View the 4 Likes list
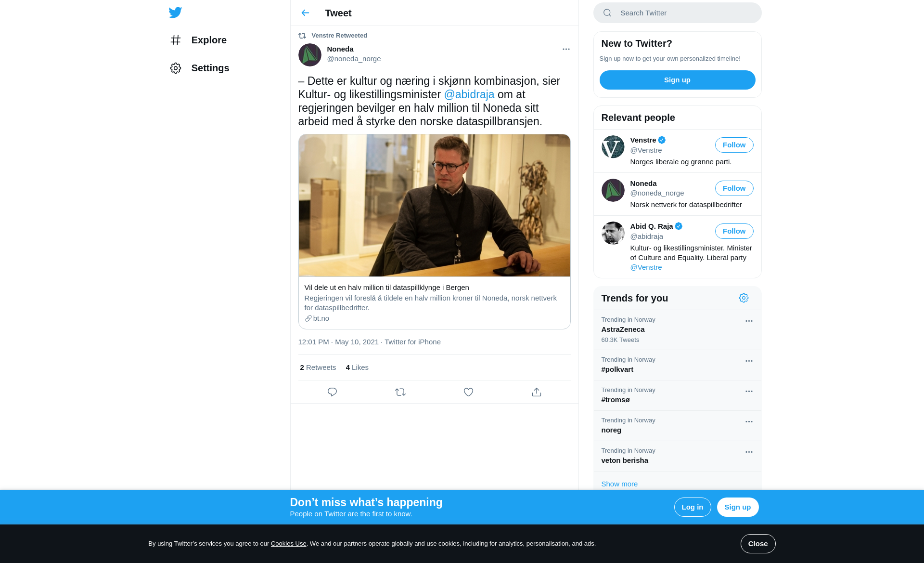The image size is (924, 563). 357,367
